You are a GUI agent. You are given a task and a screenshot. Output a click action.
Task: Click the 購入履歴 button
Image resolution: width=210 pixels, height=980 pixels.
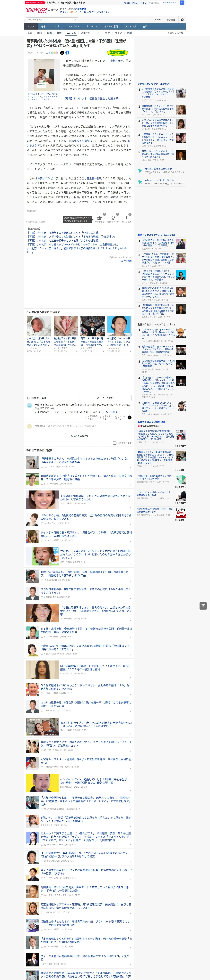tap(171, 20)
